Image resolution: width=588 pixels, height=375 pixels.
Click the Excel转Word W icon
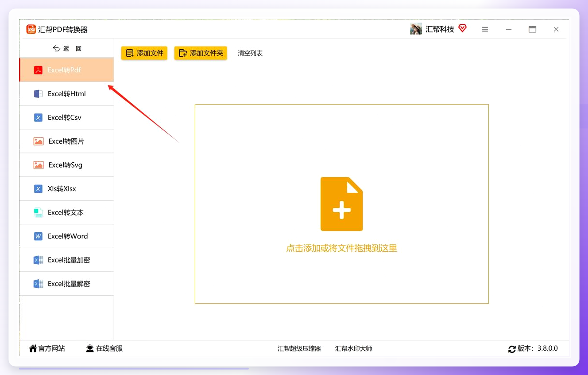pos(38,236)
